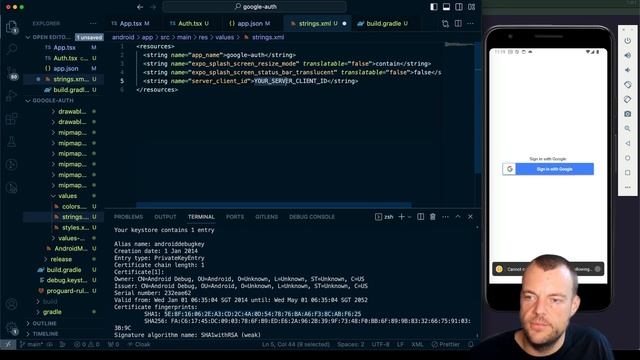
Task: Open the Manage gear icon
Action: [x=11, y=328]
